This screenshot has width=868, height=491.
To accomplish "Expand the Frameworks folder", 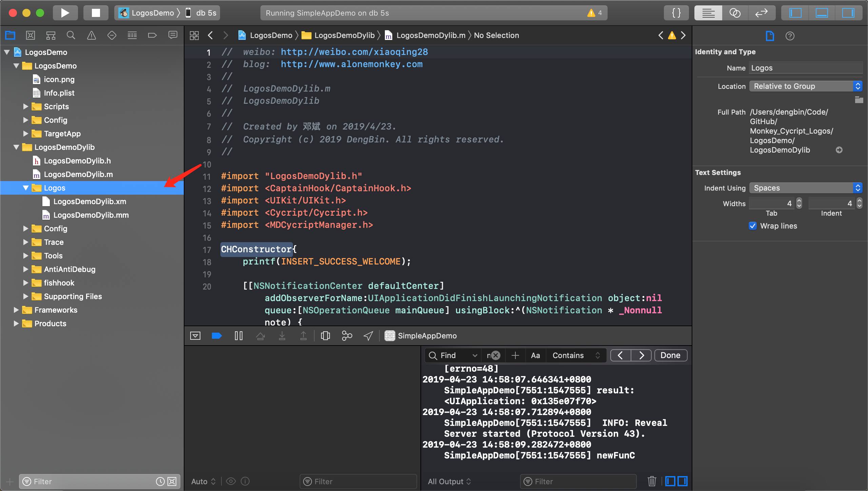I will [x=16, y=310].
